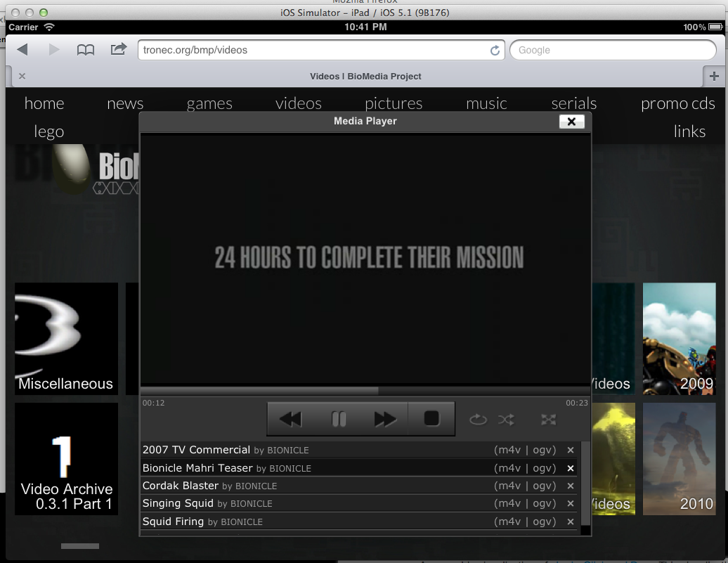Open the videos section in site navigation

(x=298, y=103)
